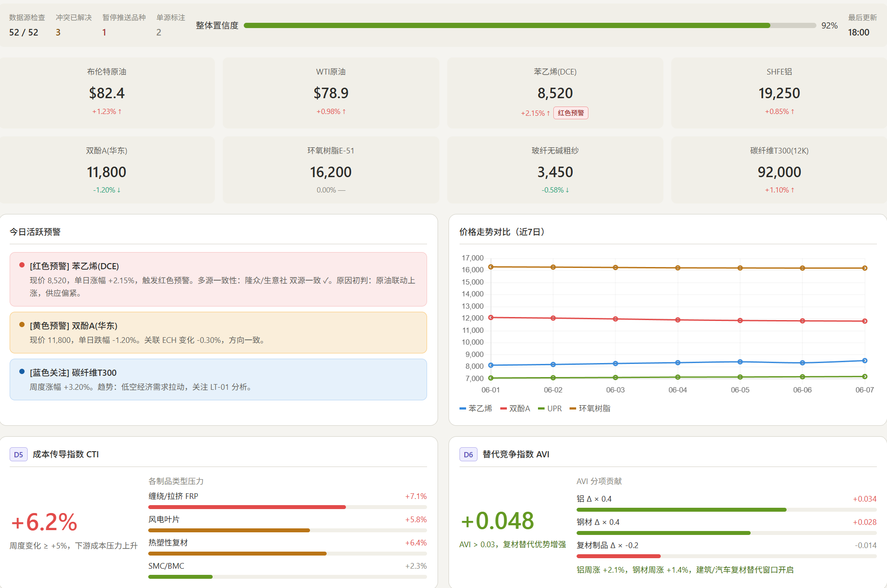Open the [蓝色关注] 碳纤维T300 alert

(x=218, y=379)
